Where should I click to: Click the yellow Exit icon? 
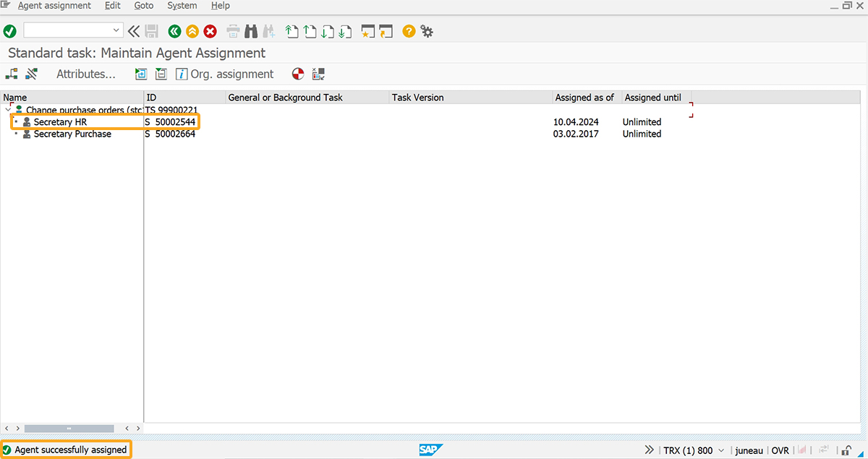pyautogui.click(x=192, y=31)
